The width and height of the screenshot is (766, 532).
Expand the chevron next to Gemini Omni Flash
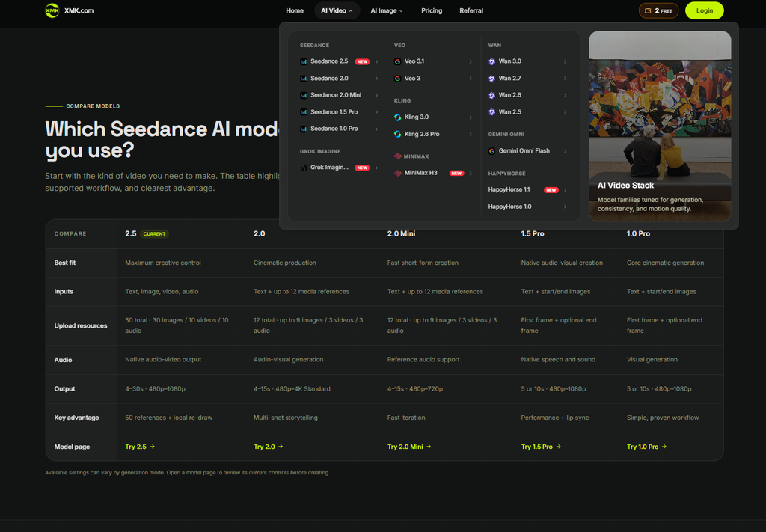click(565, 151)
